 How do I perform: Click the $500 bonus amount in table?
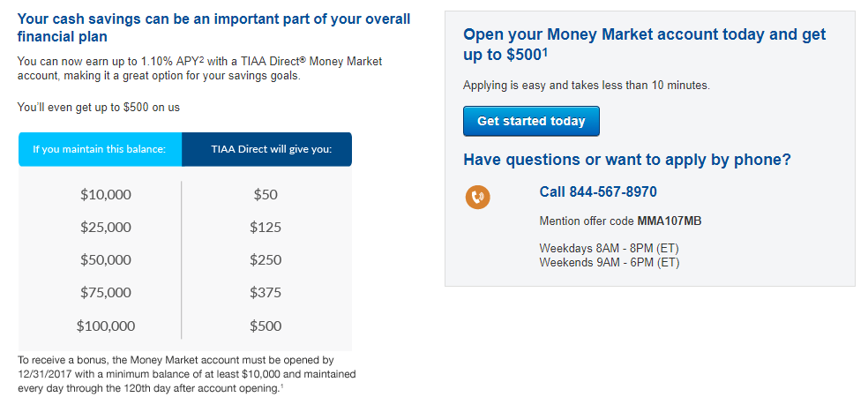pos(266,326)
